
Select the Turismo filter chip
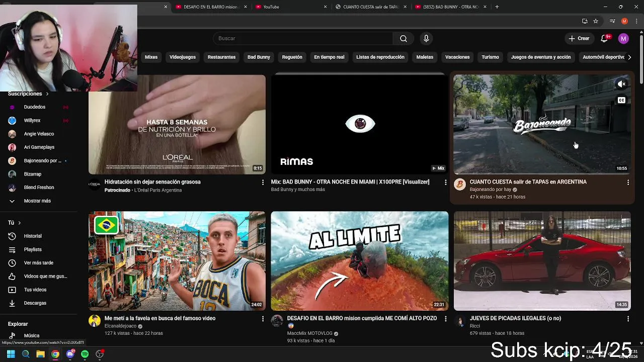(x=490, y=57)
